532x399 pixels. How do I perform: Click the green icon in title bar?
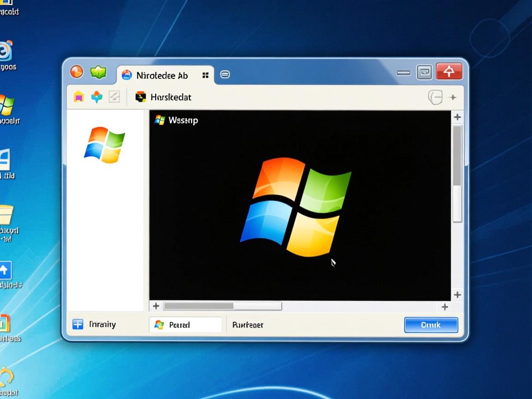98,72
